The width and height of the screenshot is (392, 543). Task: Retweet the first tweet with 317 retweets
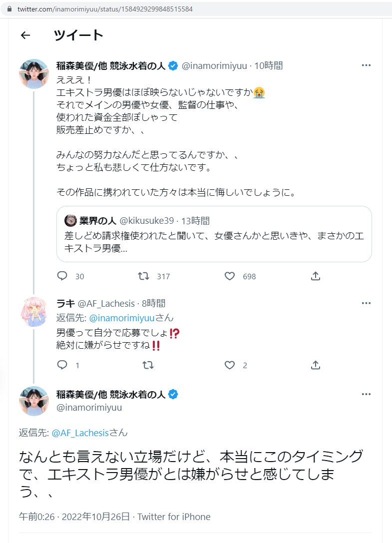pos(144,276)
